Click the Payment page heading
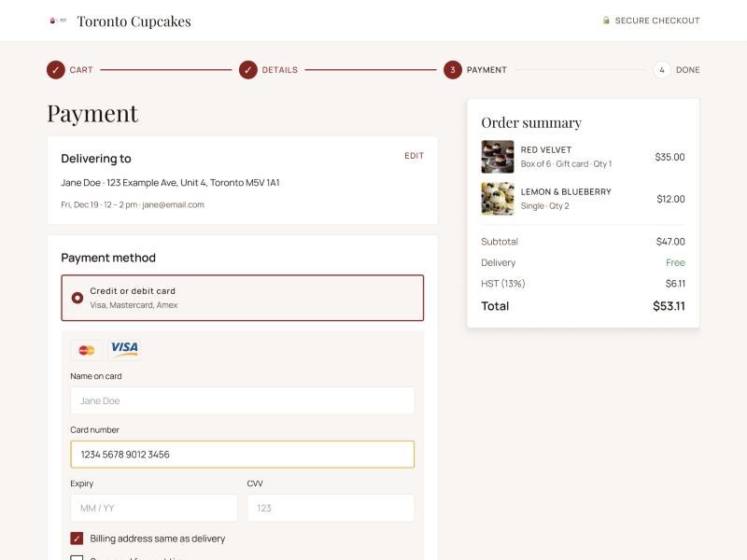Image resolution: width=747 pixels, height=560 pixels. pos(92,113)
